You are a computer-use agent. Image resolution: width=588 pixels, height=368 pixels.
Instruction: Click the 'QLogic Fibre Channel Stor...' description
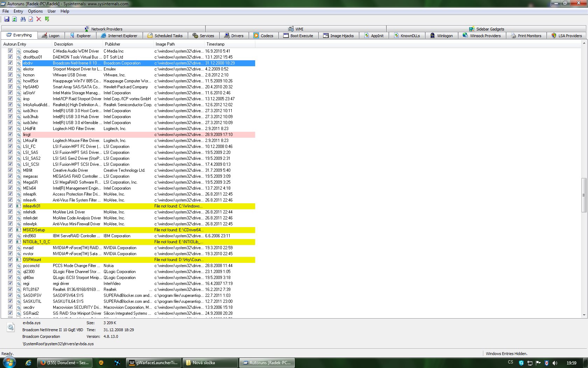(x=77, y=272)
